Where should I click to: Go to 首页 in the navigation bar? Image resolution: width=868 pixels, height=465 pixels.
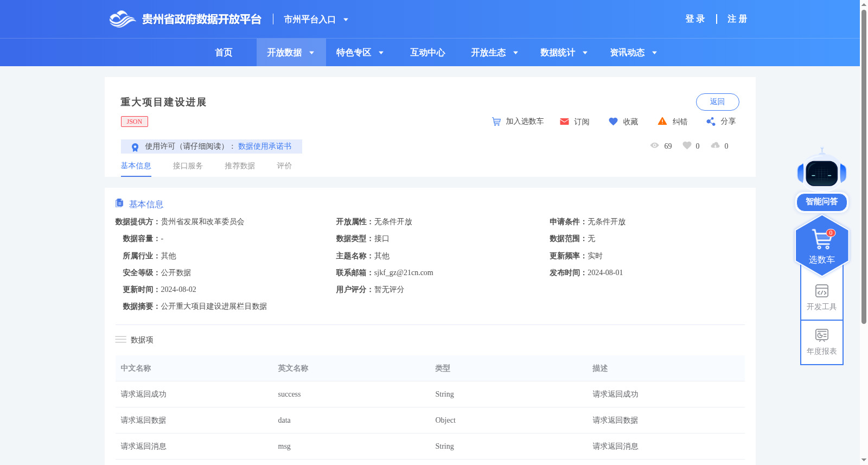pos(224,53)
